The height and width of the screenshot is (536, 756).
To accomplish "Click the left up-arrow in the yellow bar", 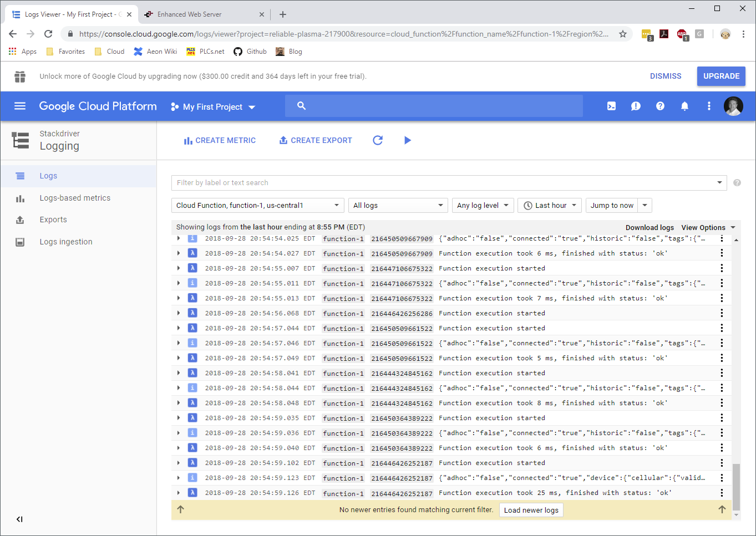I will (180, 509).
